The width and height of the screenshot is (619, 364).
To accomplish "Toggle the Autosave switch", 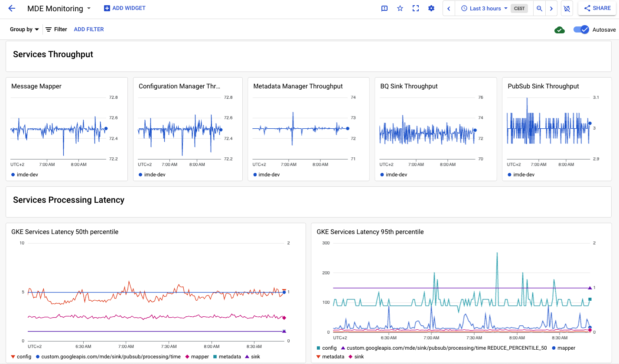I will (580, 29).
